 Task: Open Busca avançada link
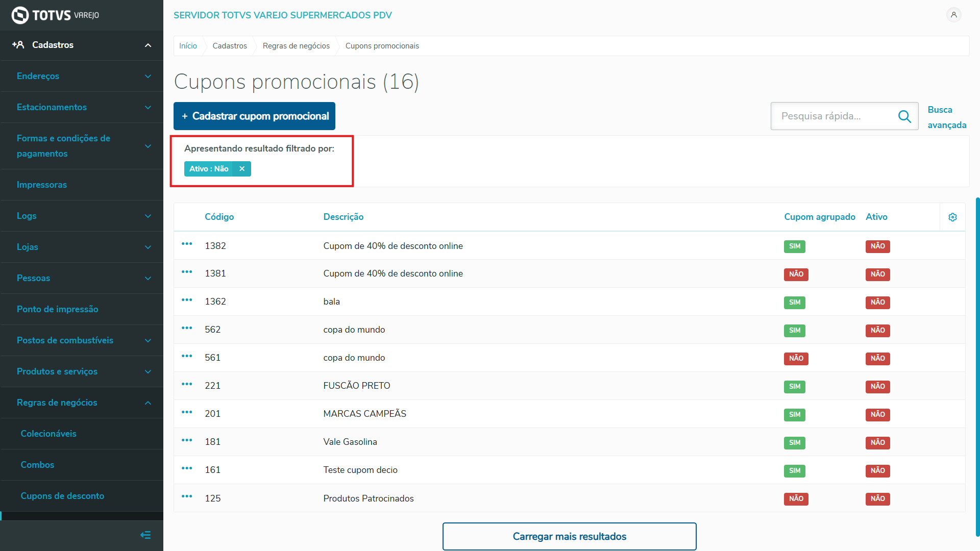point(946,117)
